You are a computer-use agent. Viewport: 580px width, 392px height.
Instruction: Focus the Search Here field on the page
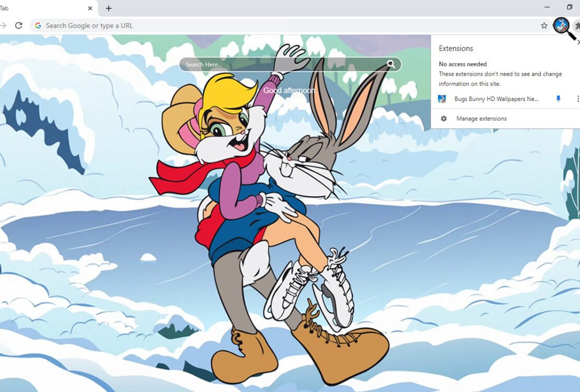tap(282, 64)
